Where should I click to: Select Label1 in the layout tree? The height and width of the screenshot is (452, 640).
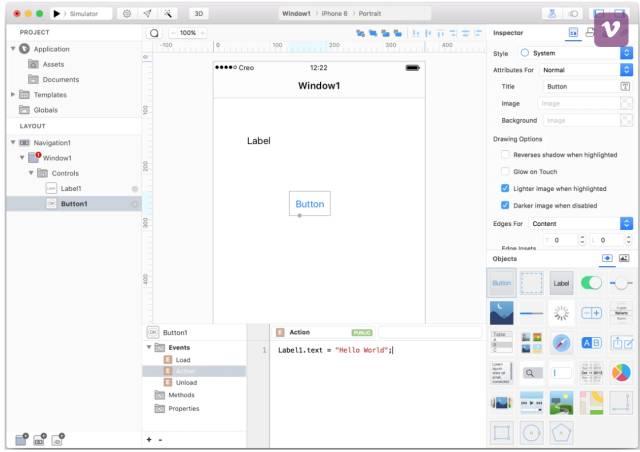[x=71, y=188]
